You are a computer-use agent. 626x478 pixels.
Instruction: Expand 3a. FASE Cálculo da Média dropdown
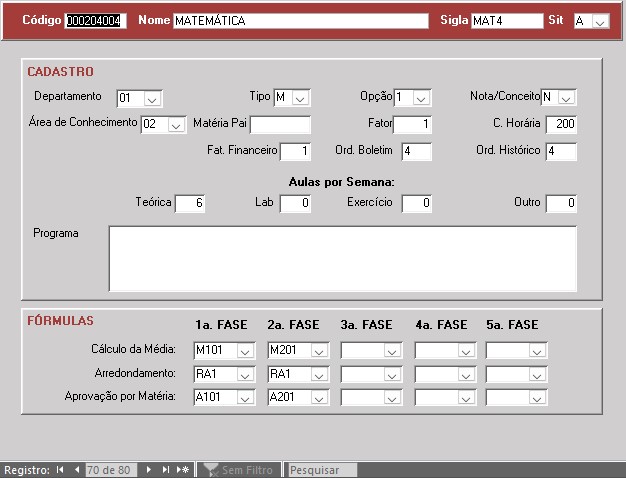point(392,351)
